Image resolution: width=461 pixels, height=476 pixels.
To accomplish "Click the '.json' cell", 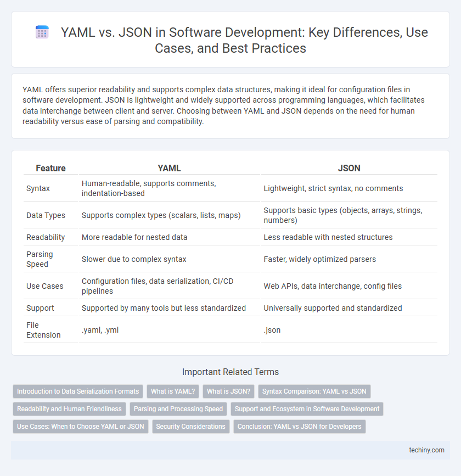I will tap(349, 330).
